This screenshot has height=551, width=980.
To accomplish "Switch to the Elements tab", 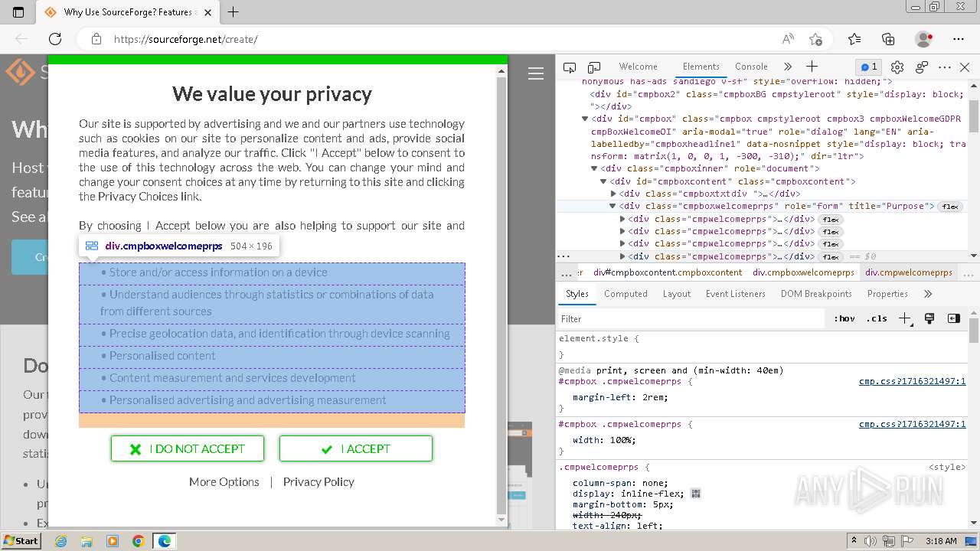I will 701,67.
